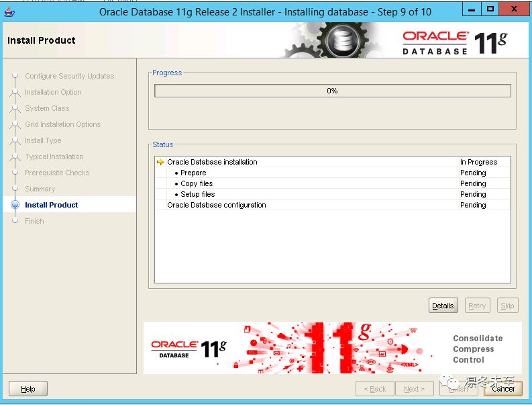The width and height of the screenshot is (532, 405).
Task: Select the Copy files status row
Action: [x=333, y=183]
